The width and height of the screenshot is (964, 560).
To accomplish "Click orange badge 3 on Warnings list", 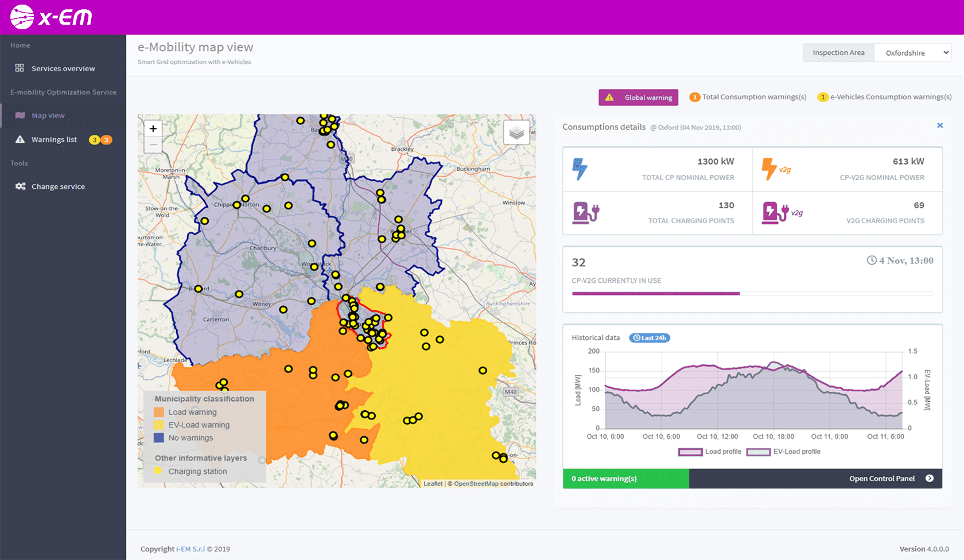I will [x=106, y=139].
